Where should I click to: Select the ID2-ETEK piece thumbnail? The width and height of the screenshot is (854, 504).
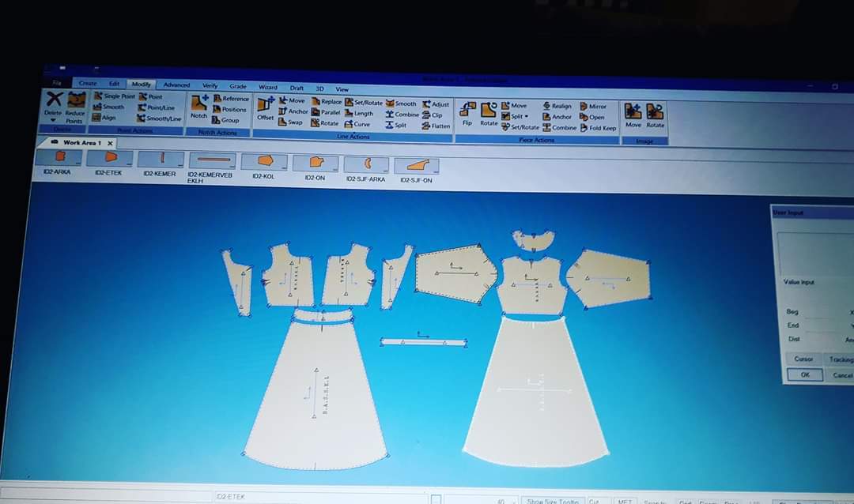pyautogui.click(x=108, y=161)
